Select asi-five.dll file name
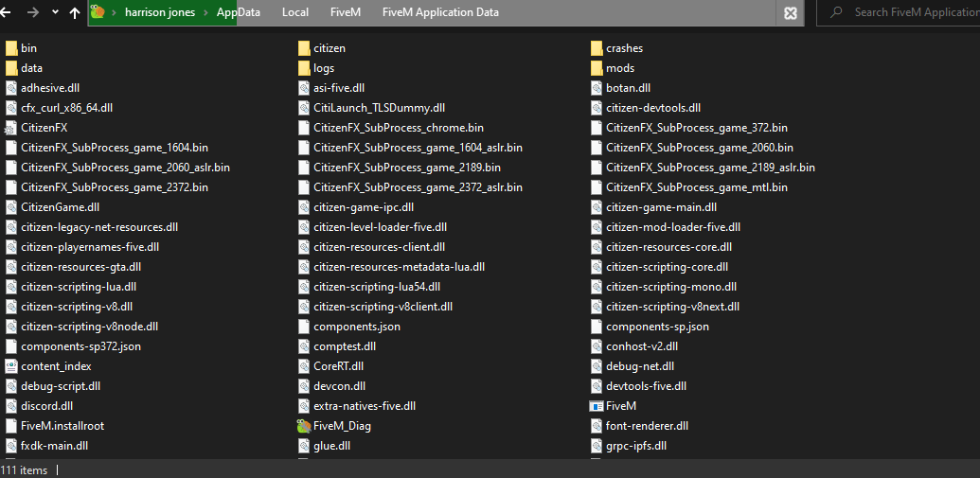Screen dimensions: 980x478 339,88
